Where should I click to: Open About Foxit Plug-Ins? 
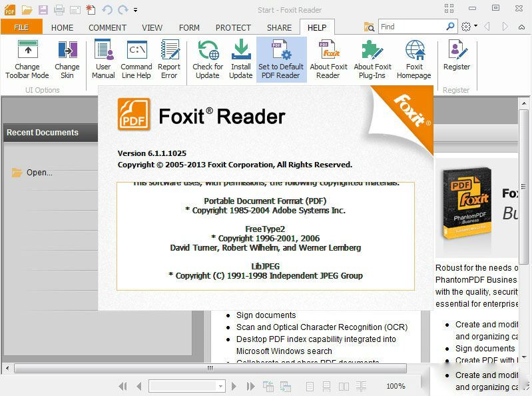(373, 59)
